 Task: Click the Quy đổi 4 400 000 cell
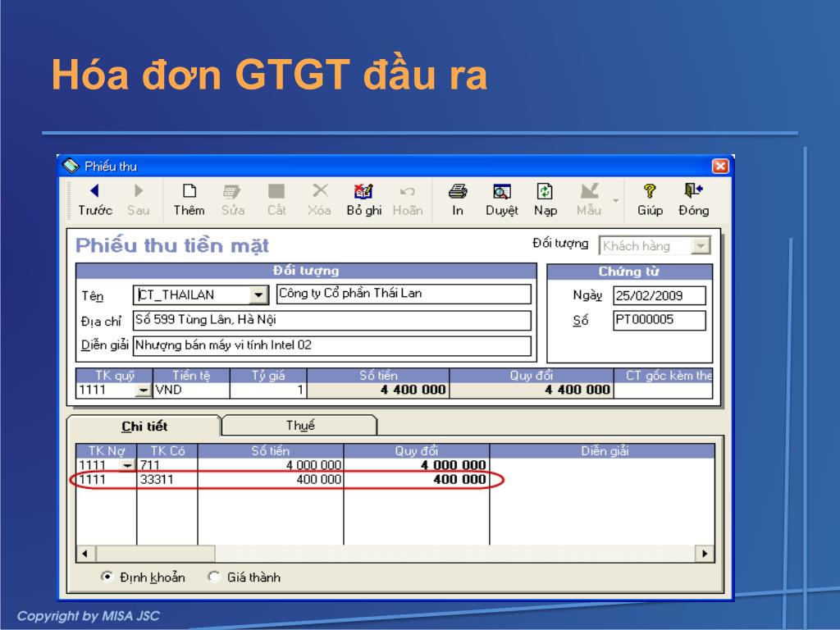point(532,390)
